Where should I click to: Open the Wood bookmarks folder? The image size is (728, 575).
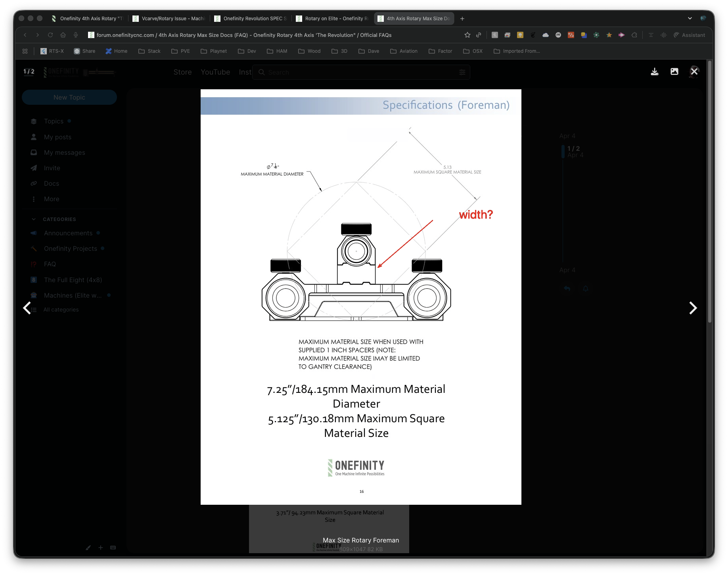click(x=309, y=51)
